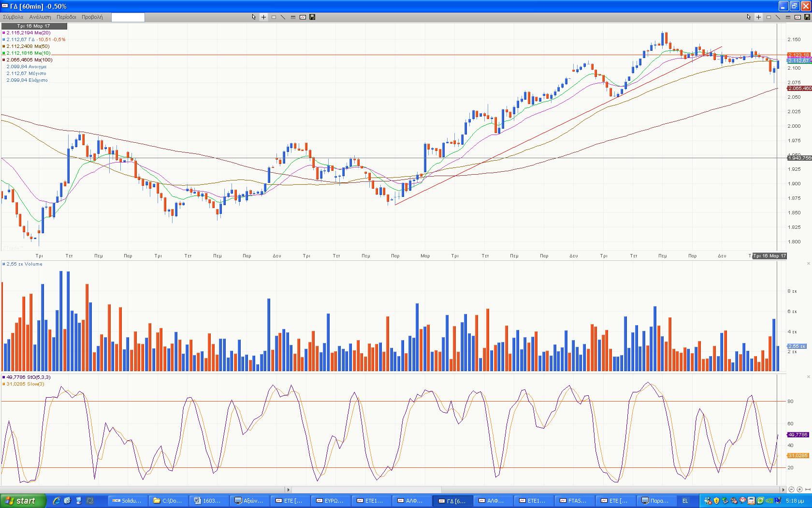This screenshot has width=812, height=508.
Task: Select the dotted horizontal lines tool beside the search box
Action: [293, 17]
